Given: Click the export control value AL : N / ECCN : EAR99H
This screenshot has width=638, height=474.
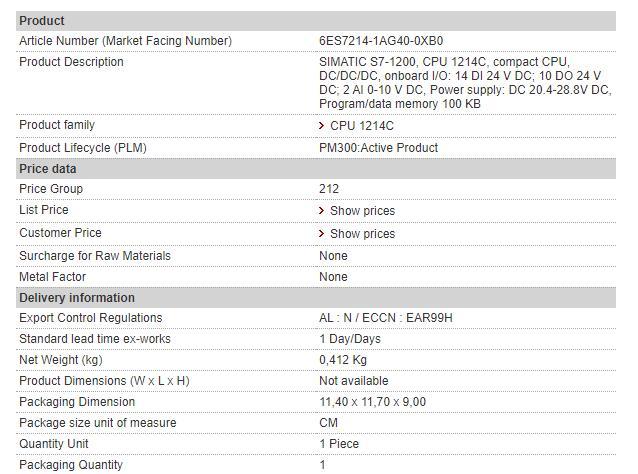Looking at the screenshot, I should [x=386, y=318].
